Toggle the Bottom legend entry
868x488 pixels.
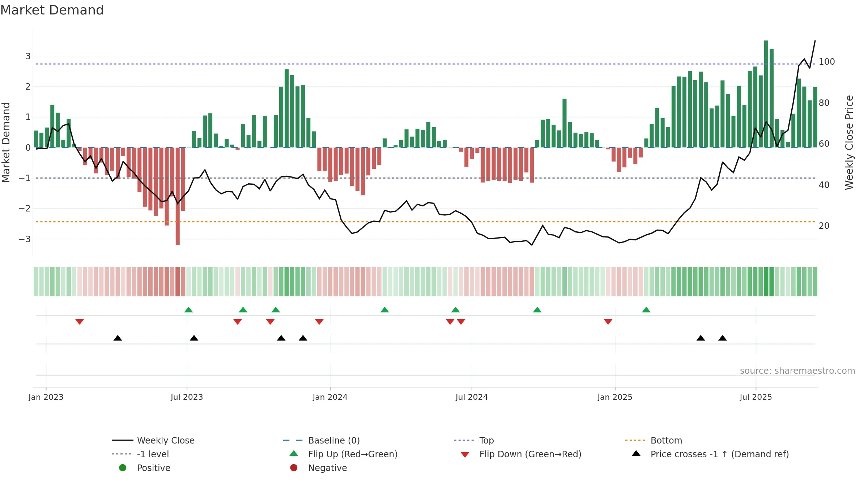coord(654,440)
